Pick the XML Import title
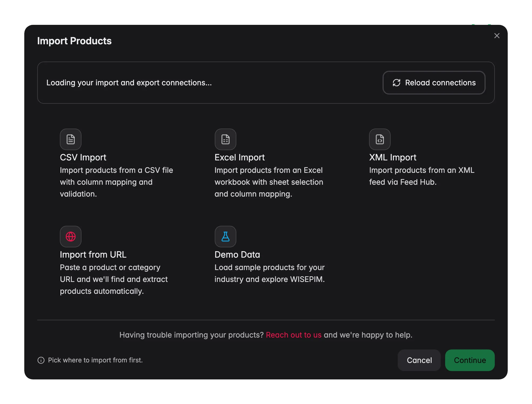 pyautogui.click(x=393, y=157)
